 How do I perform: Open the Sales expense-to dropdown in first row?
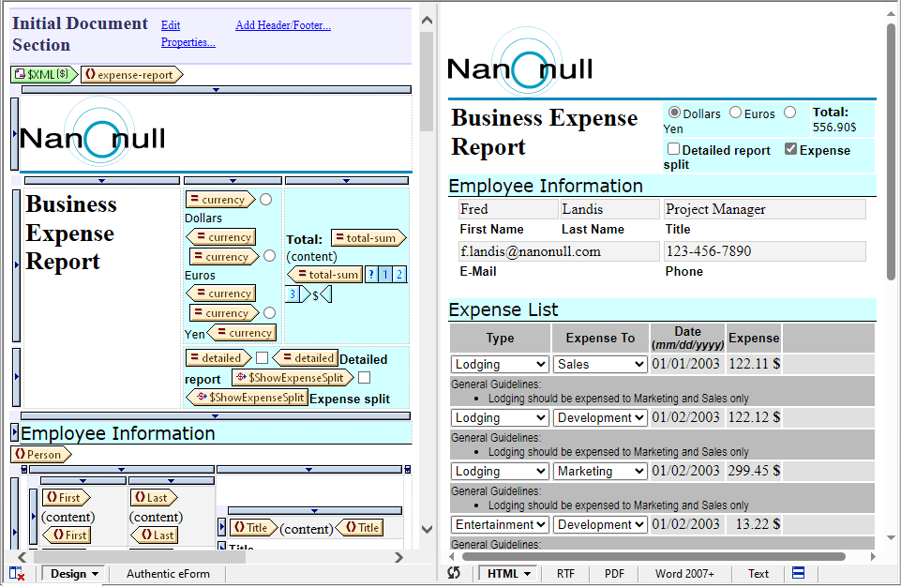point(600,364)
